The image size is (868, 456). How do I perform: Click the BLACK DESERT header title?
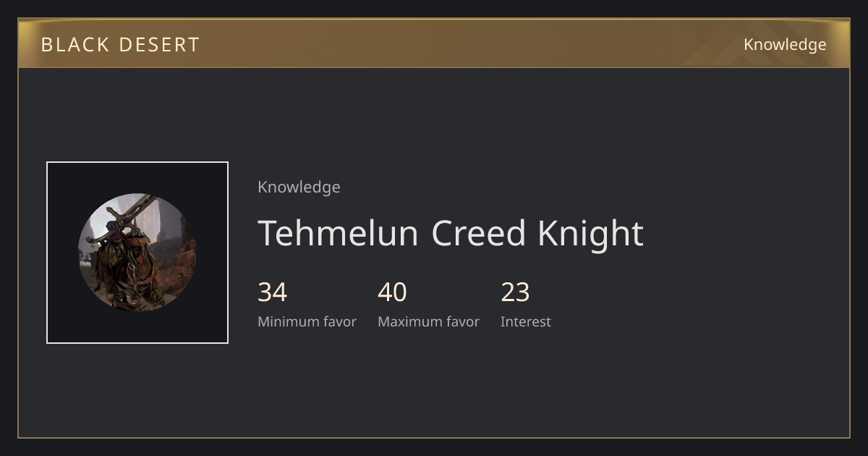click(x=120, y=44)
